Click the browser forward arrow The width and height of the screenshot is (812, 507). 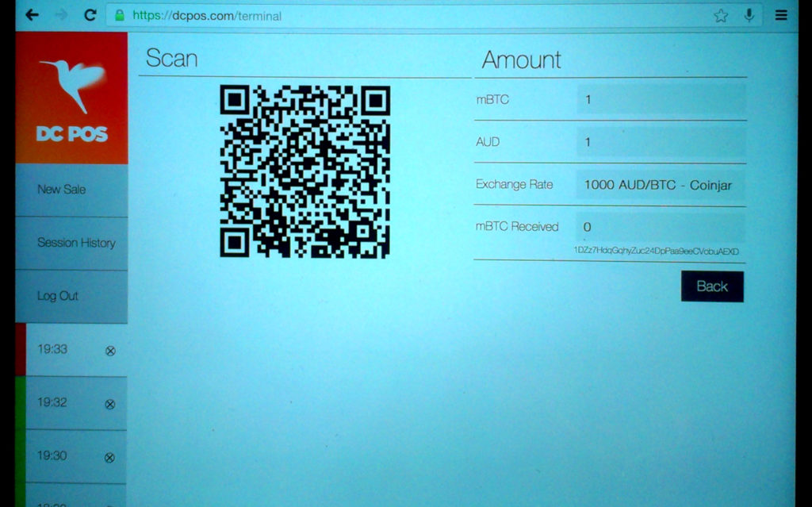pyautogui.click(x=61, y=15)
